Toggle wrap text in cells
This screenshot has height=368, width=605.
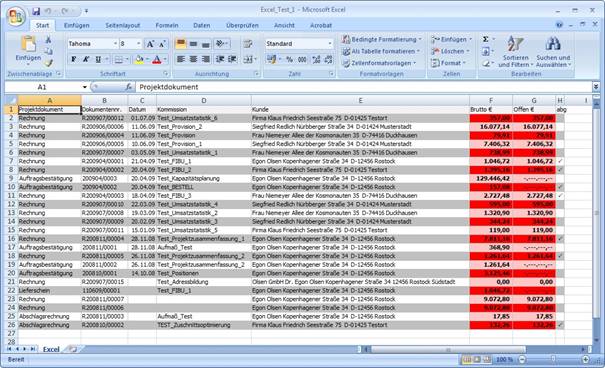tap(248, 44)
